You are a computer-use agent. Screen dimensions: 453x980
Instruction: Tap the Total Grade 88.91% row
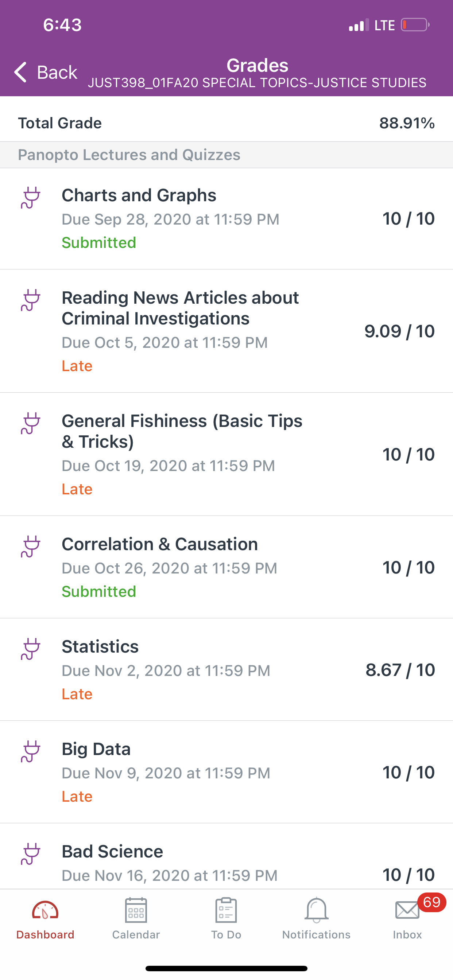[x=226, y=123]
